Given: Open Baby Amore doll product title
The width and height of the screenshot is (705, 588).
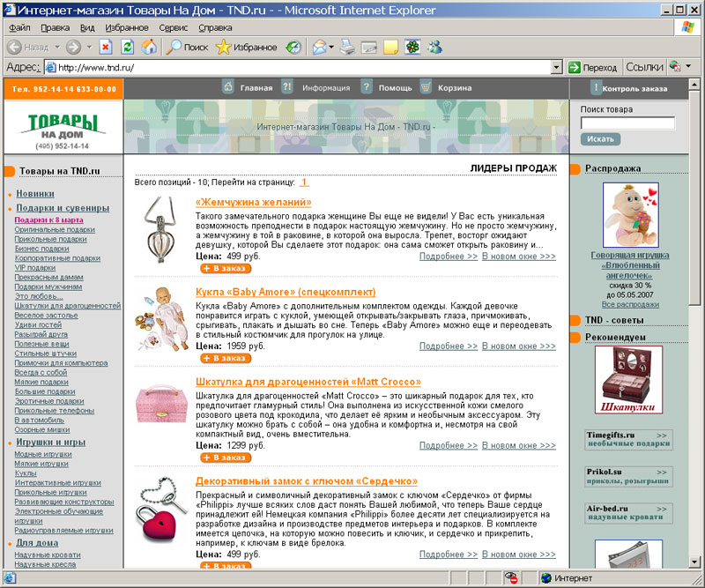Looking at the screenshot, I should [x=286, y=292].
